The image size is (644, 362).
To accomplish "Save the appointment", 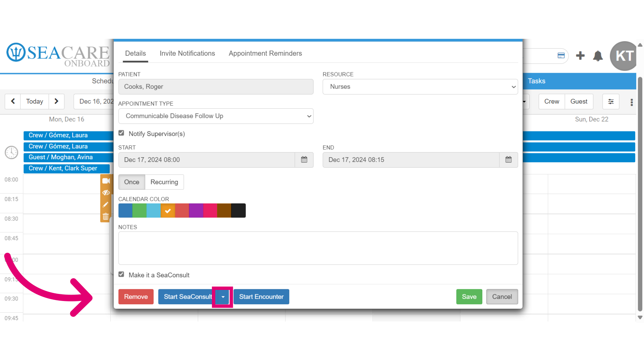I will (x=469, y=297).
